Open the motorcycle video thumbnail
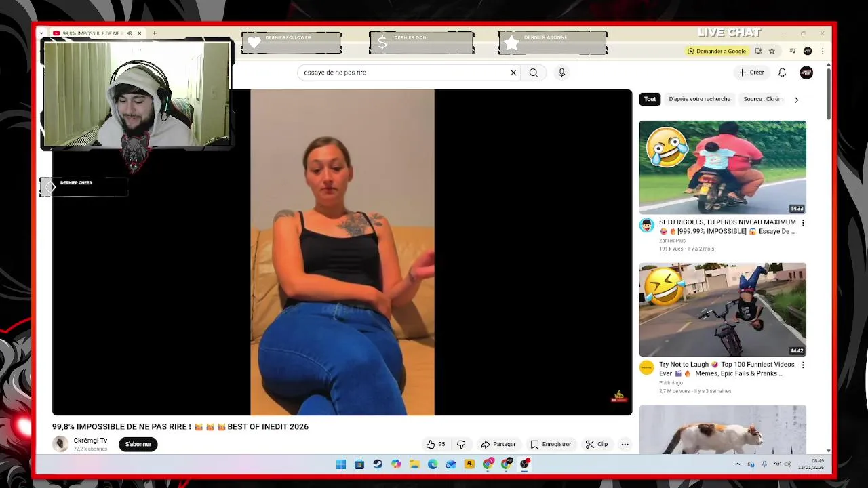This screenshot has height=488, width=868. [x=723, y=167]
